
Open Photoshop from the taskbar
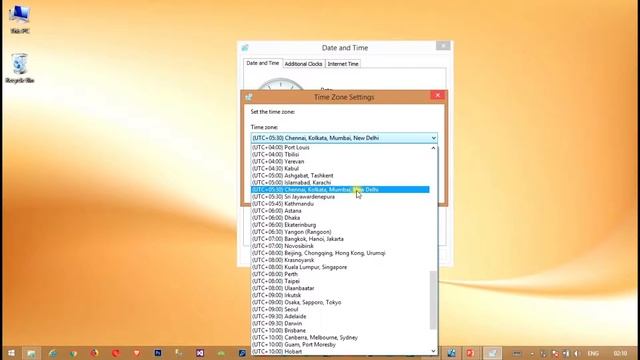coord(158,353)
